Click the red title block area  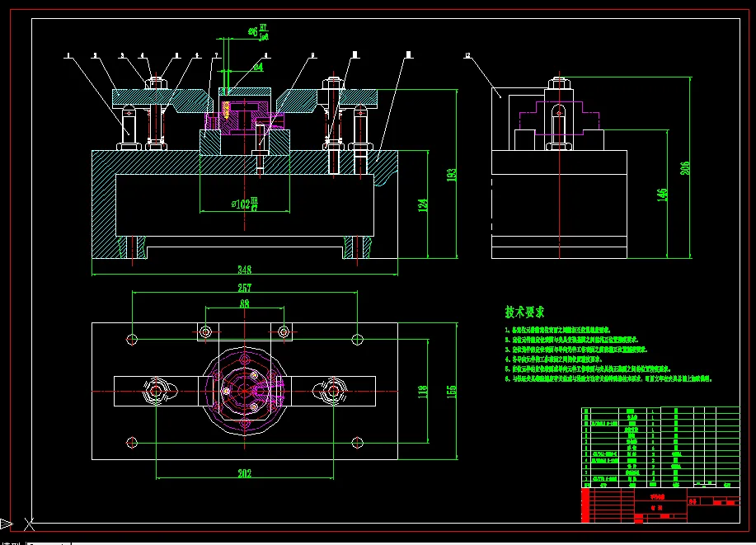click(660, 505)
